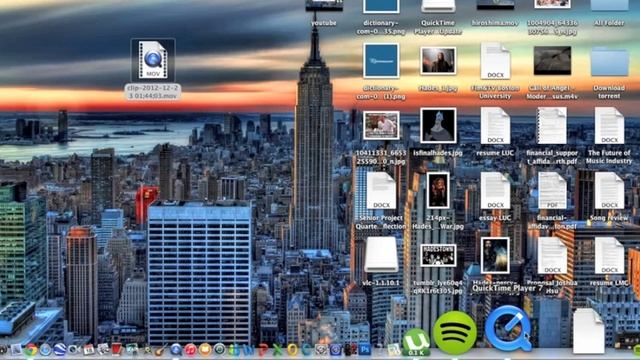Select the QuickTime Player Update disk image
Screen dimensions: 640x360
438,5
